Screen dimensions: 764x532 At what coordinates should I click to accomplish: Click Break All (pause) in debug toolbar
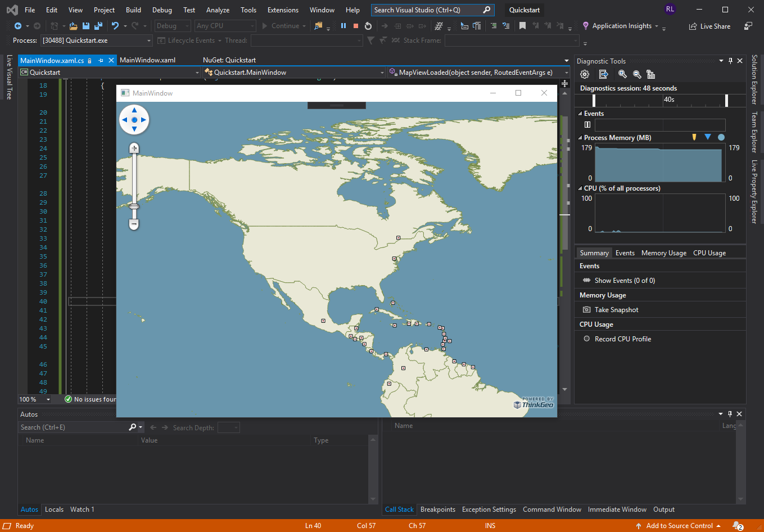pyautogui.click(x=343, y=25)
